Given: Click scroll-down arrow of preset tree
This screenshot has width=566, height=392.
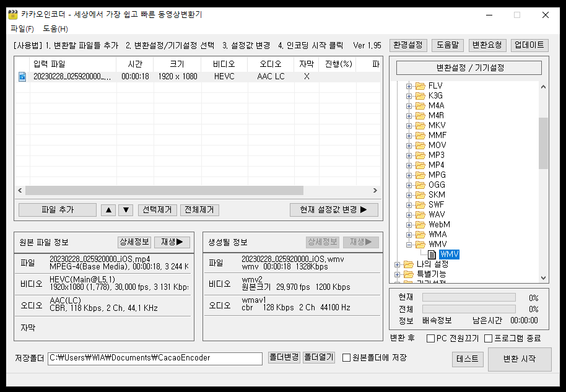Looking at the screenshot, I should (543, 278).
